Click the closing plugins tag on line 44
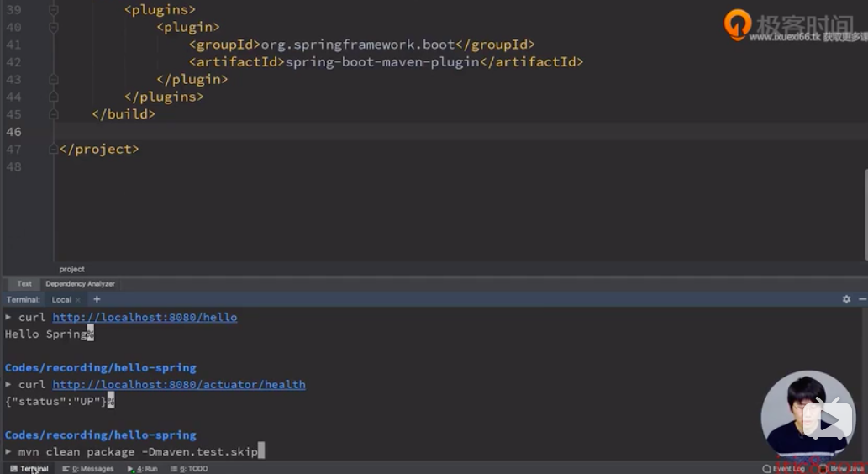The image size is (868, 474). point(164,97)
